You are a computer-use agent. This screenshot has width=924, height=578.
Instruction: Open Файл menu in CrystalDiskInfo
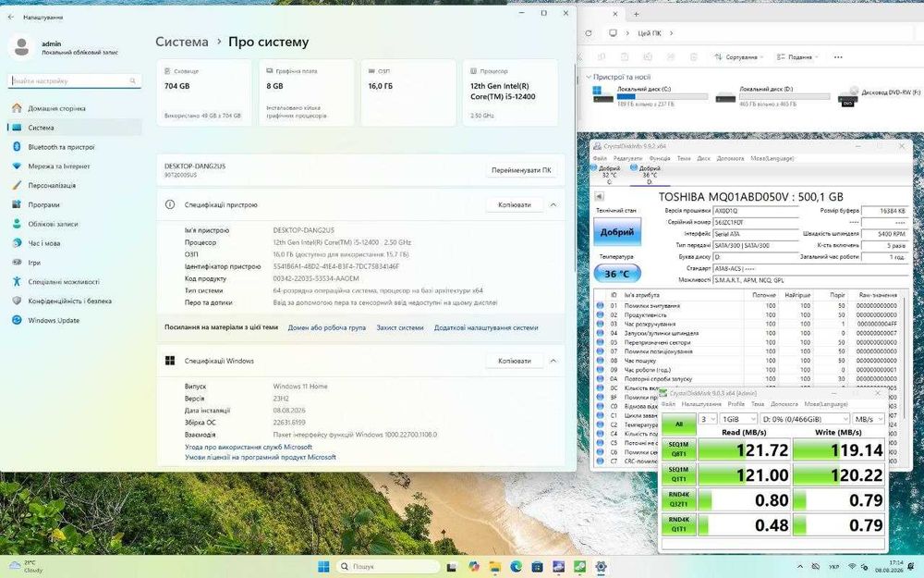600,158
